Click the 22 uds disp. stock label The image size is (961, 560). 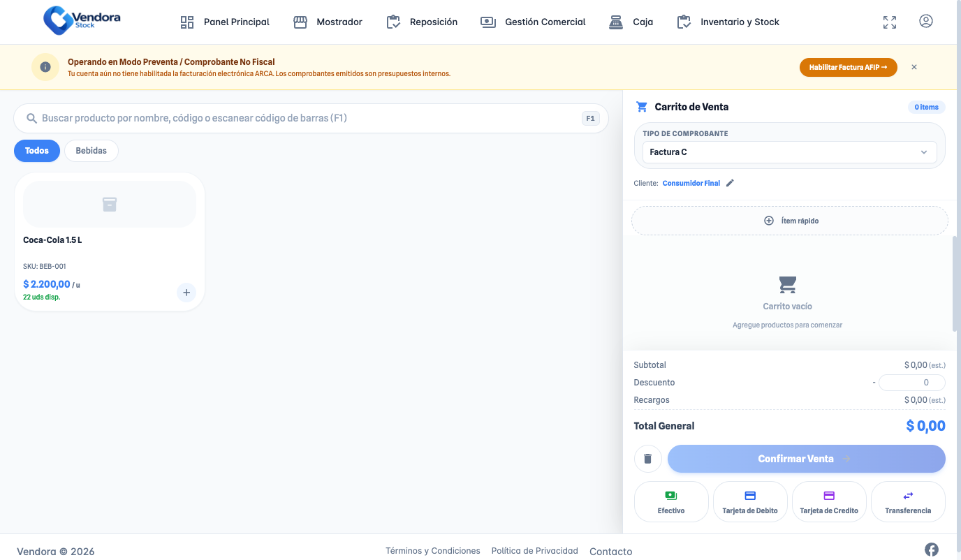(x=41, y=297)
